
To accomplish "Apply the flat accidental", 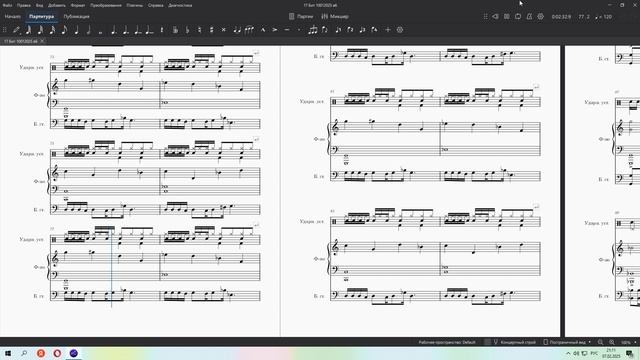I will click(187, 30).
